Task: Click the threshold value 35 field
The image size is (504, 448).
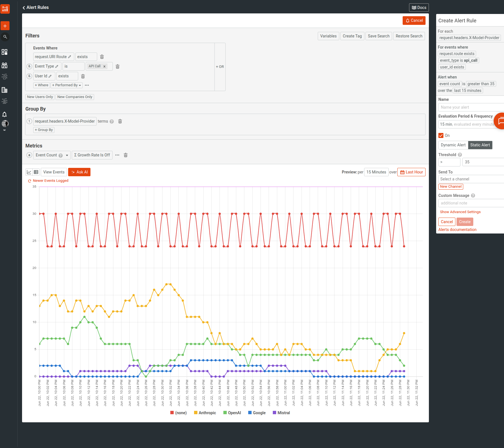Action: [x=483, y=162]
